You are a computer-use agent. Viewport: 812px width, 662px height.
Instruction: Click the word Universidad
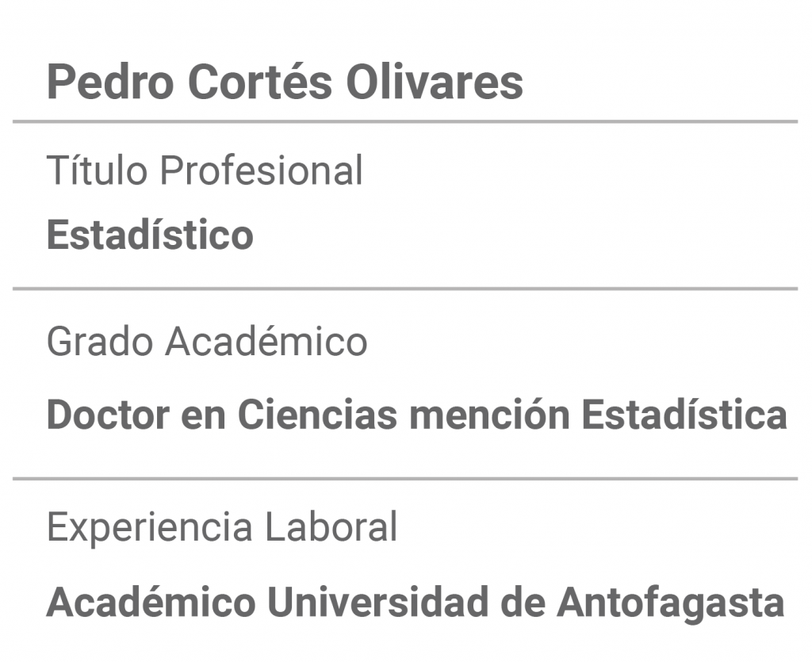pyautogui.click(x=377, y=602)
